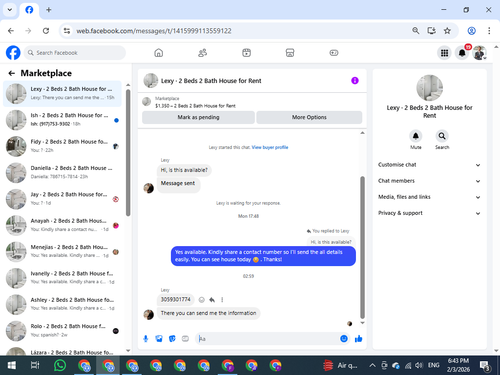Open Marketplace icon in top navigation
Viewport: 500px width, 375px height.
[290, 53]
